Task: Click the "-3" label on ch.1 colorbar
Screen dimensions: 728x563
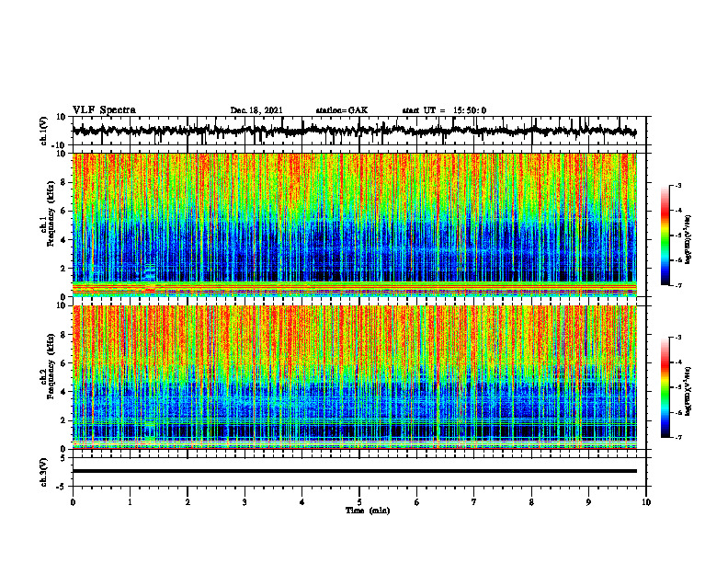Action: 678,186
